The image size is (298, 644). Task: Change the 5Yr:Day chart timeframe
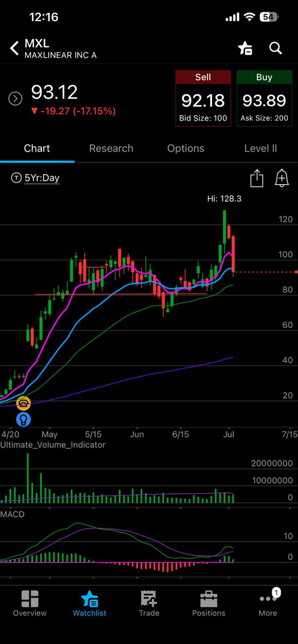click(x=35, y=178)
